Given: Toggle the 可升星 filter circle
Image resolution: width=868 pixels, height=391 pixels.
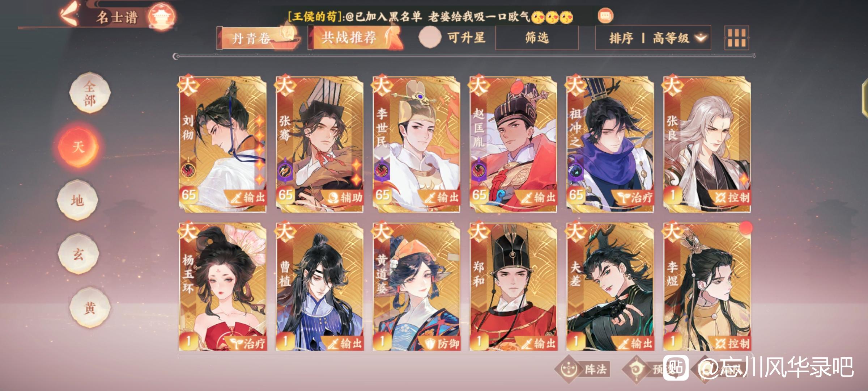Looking at the screenshot, I should (x=430, y=37).
